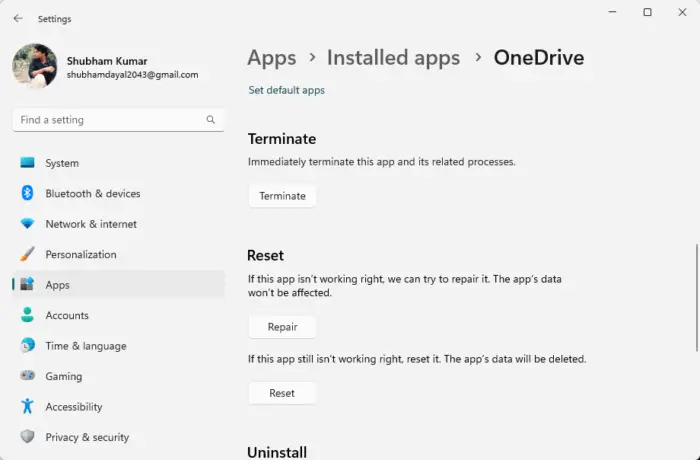Open the System settings category
The image size is (700, 460).
pos(118,163)
